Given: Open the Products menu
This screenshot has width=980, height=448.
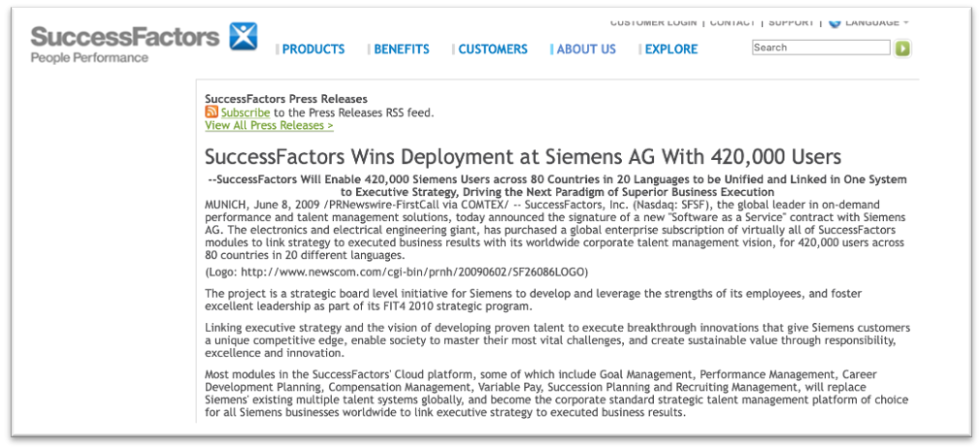Looking at the screenshot, I should point(313,49).
